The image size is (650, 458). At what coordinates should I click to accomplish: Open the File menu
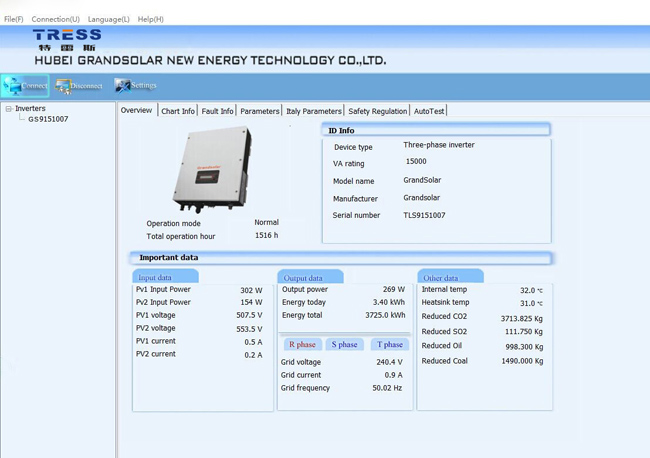coord(14,19)
